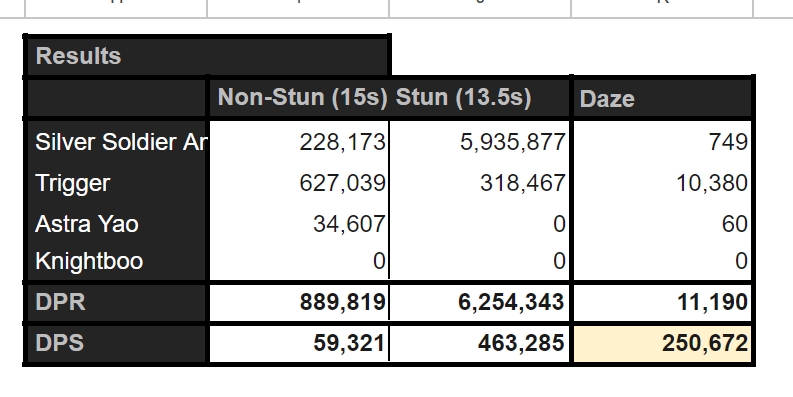Select the DPS stun value 463,285
793x397 pixels.
tap(479, 343)
